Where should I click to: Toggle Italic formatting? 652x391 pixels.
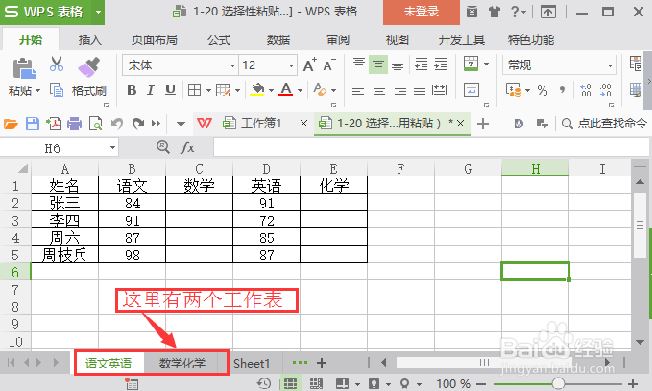151,90
